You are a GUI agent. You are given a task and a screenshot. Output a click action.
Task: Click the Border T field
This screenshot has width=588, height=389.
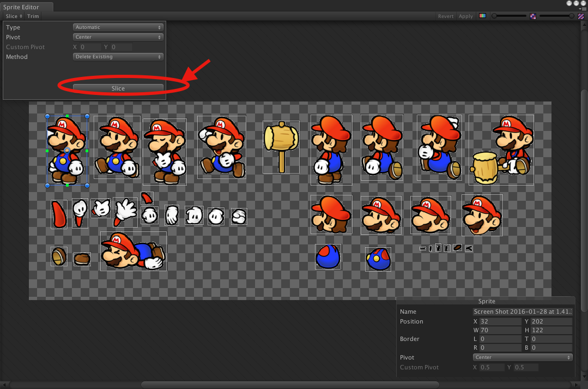tap(551, 339)
